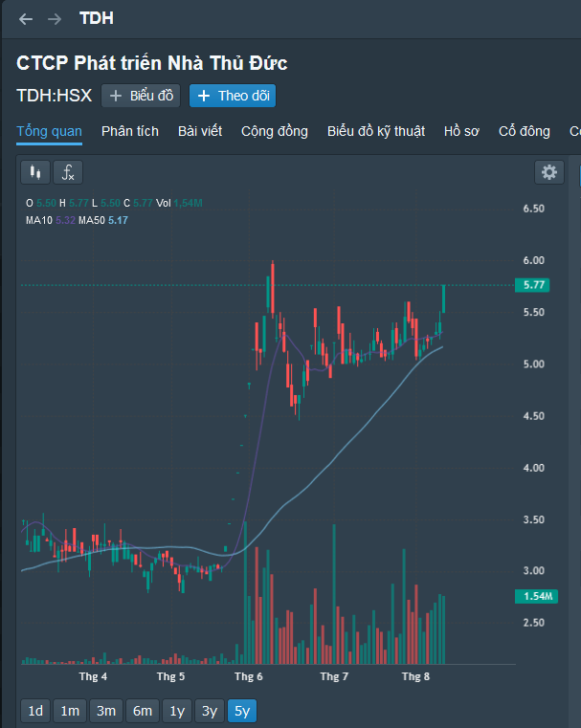Screen dimensions: 581x728
Task: Open the candlestick chart type selector
Action: [36, 172]
